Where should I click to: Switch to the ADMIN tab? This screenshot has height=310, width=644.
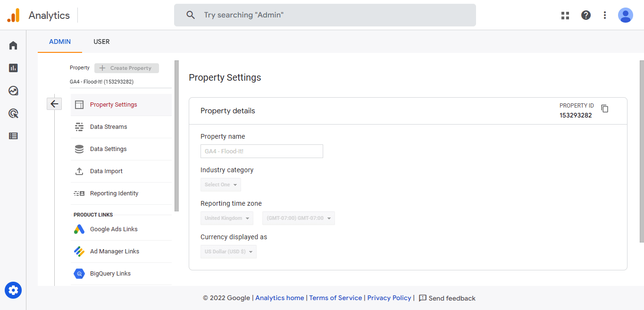point(60,42)
